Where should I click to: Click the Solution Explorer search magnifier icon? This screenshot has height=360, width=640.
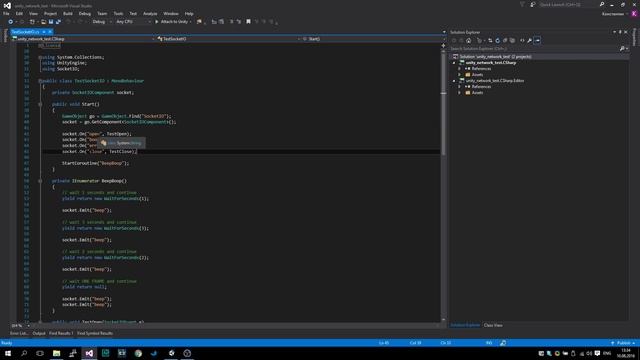coord(622,49)
